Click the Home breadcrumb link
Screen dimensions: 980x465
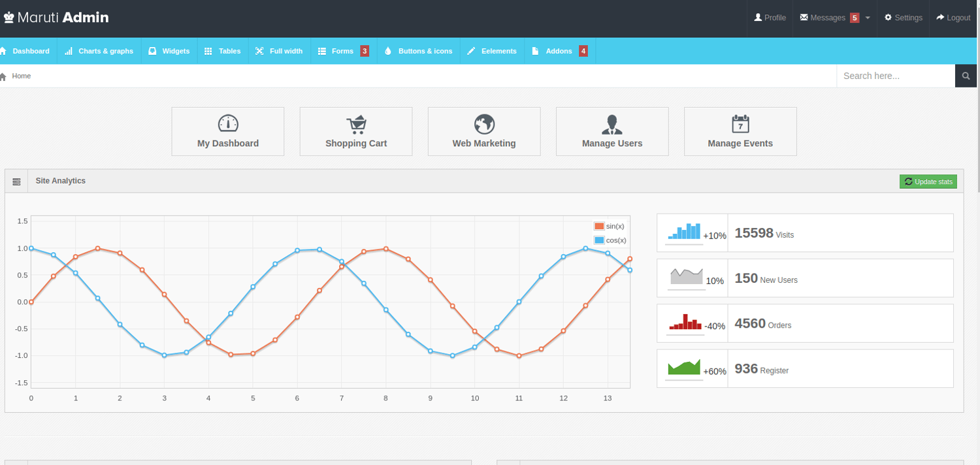[21, 76]
